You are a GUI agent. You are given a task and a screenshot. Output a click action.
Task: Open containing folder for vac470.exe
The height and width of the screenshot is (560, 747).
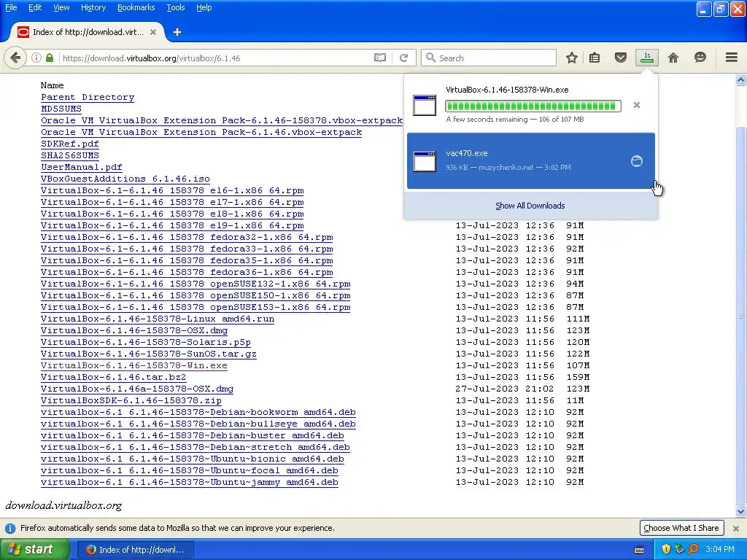click(636, 161)
